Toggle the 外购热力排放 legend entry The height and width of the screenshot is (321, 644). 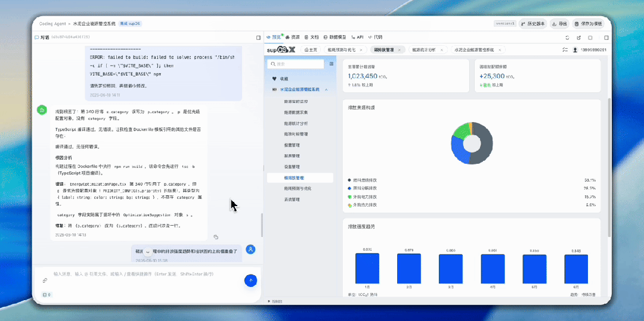click(363, 205)
